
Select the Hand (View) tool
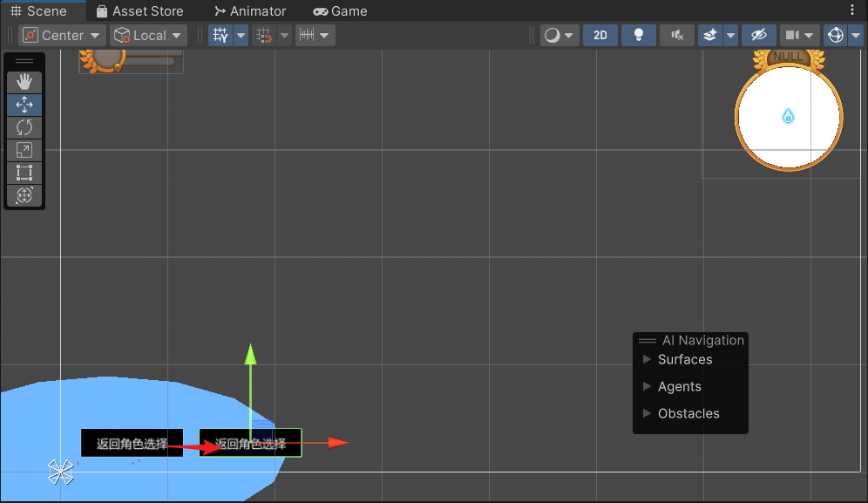24,82
